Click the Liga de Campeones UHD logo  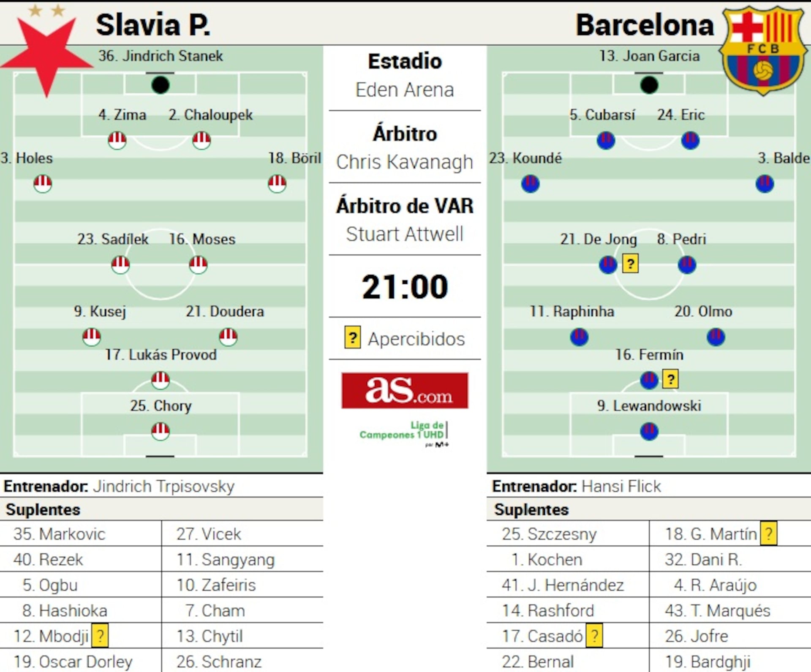click(x=404, y=434)
